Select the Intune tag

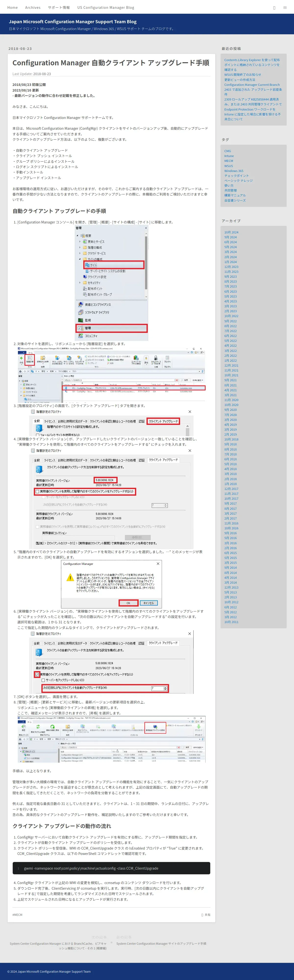click(x=229, y=156)
